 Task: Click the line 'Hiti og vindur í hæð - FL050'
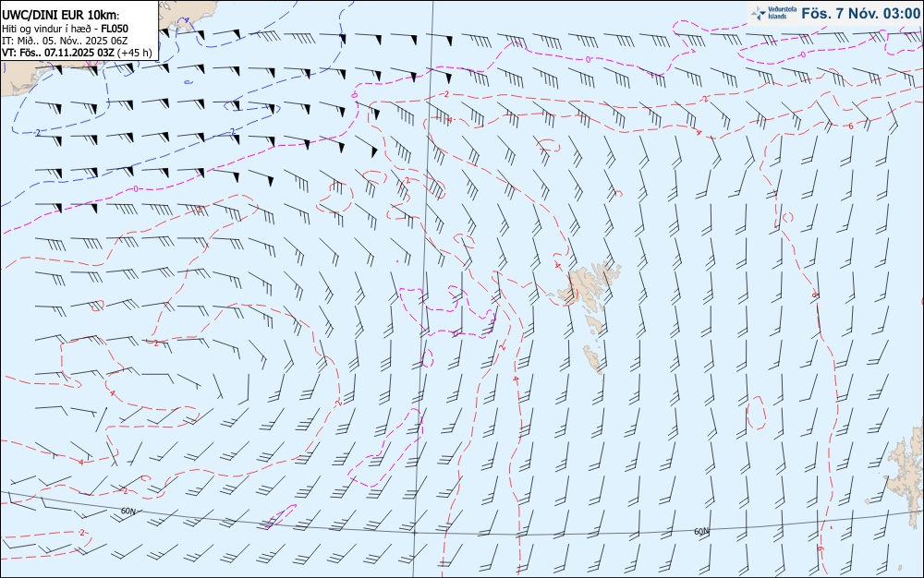(x=65, y=29)
